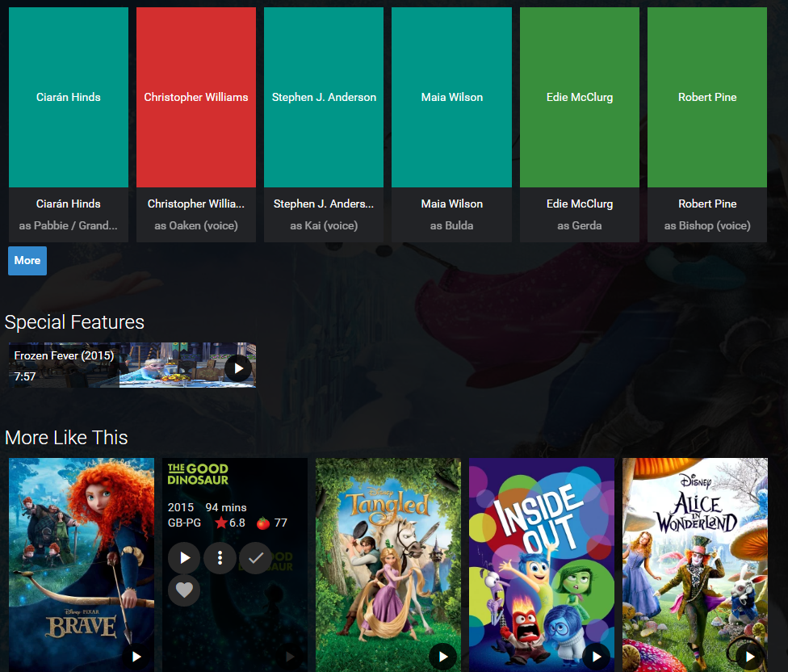Click 'as Kai (voice)' role text
The height and width of the screenshot is (672, 788).
pos(324,225)
